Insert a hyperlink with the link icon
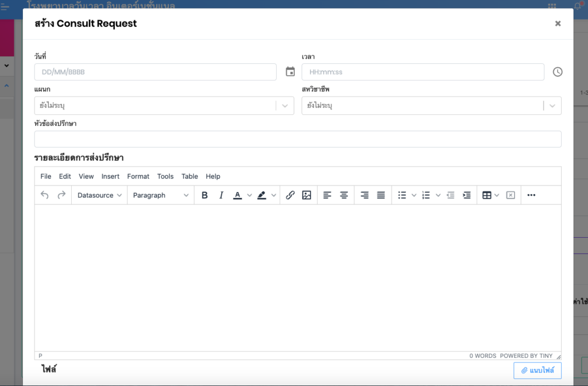Screen dimensions: 588x386 pos(290,195)
